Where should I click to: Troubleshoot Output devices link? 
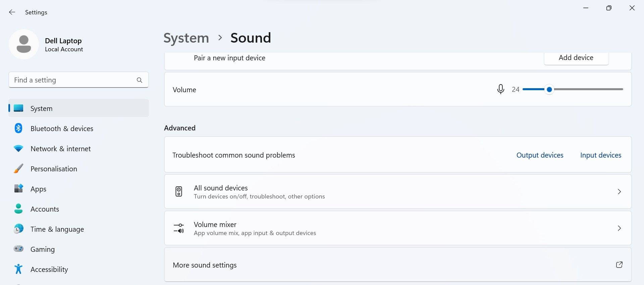(540, 155)
